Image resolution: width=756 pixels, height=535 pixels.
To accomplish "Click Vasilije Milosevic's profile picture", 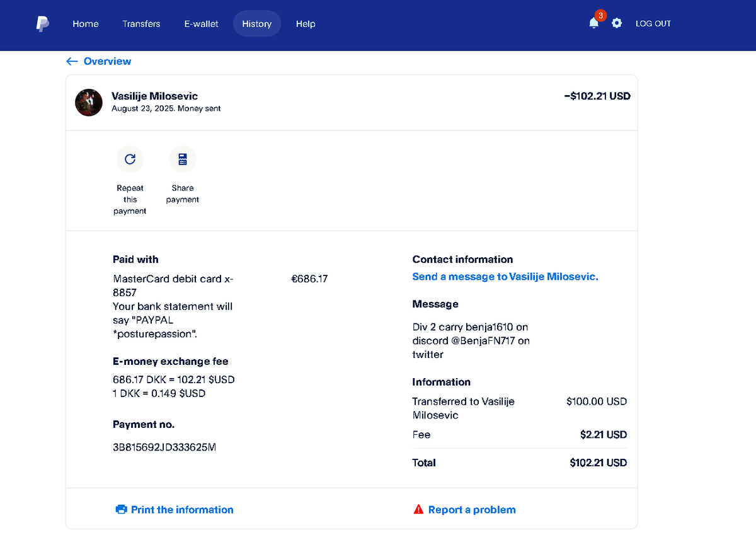I will (x=89, y=102).
